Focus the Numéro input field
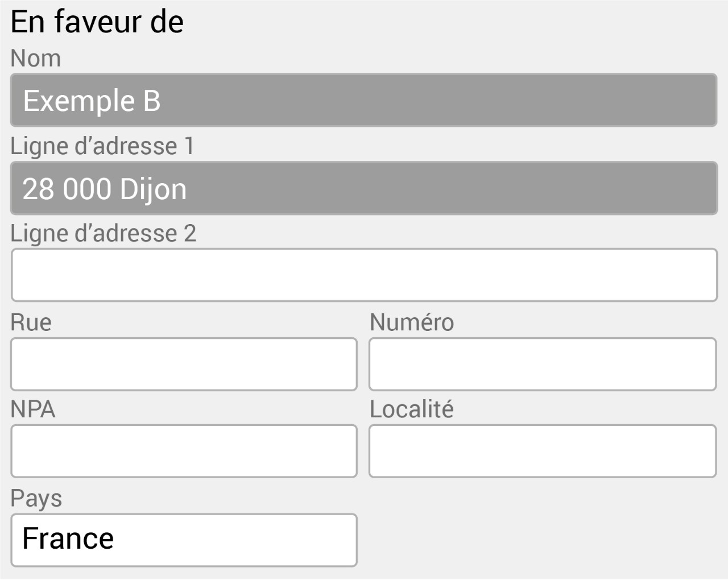The width and height of the screenshot is (728, 580). 543,364
